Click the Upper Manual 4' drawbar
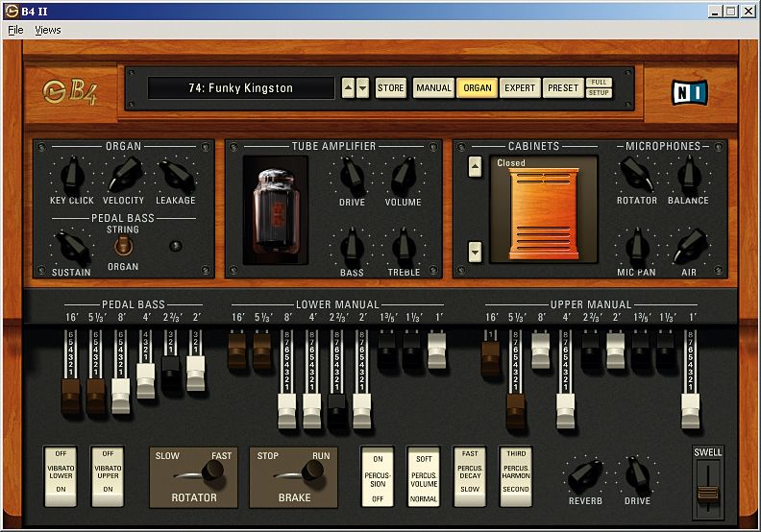The width and height of the screenshot is (761, 532). (565, 411)
